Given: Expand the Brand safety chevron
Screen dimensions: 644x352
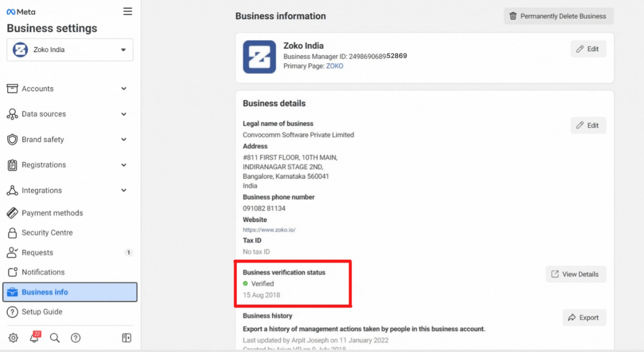Looking at the screenshot, I should coord(124,140).
